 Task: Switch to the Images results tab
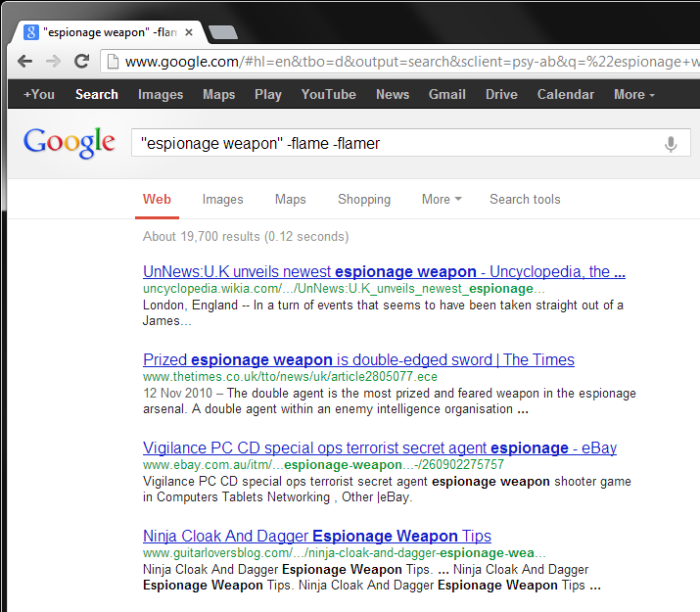click(222, 199)
